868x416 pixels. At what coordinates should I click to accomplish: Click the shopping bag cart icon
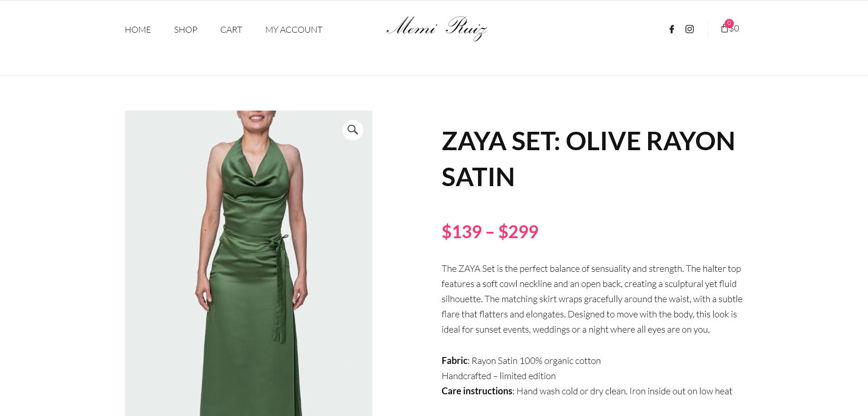pyautogui.click(x=725, y=29)
